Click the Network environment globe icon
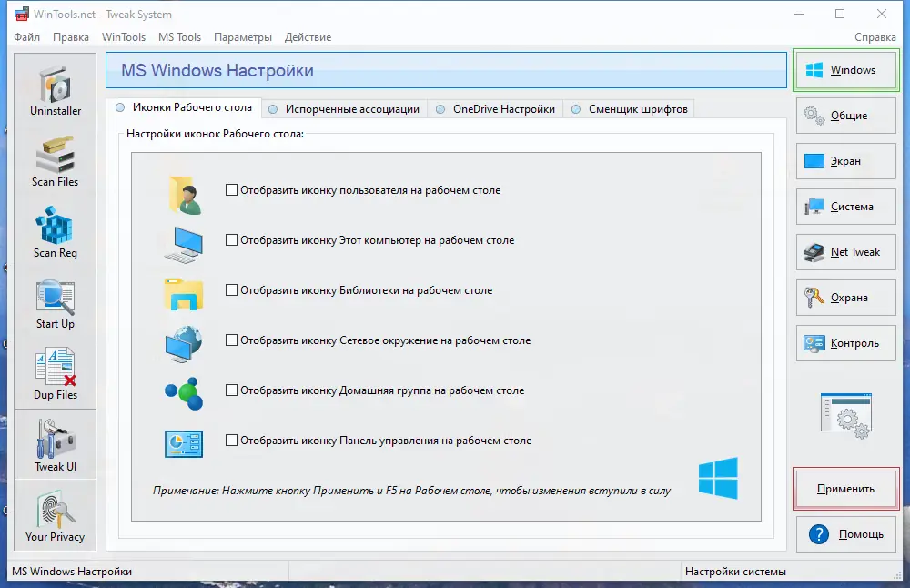Viewport: 910px width, 588px height. point(184,344)
